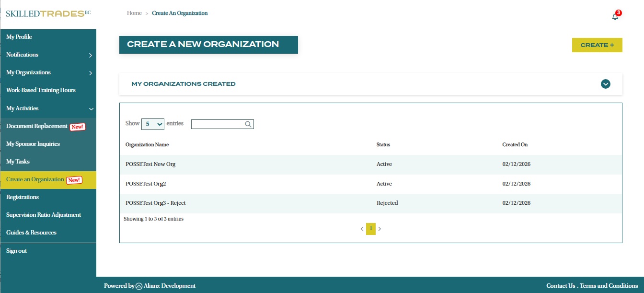Click the yellow Create + button

coord(597,45)
